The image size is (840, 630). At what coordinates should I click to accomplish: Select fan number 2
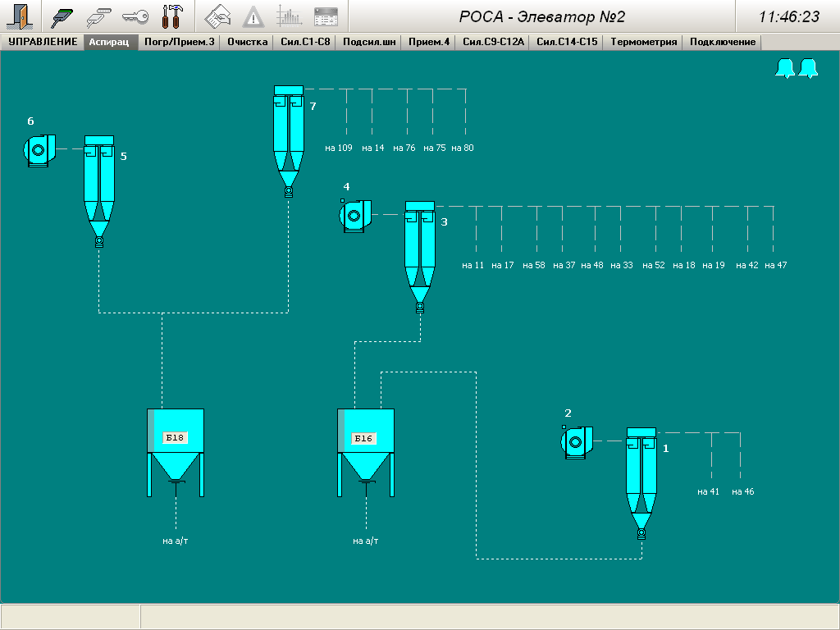click(x=577, y=442)
